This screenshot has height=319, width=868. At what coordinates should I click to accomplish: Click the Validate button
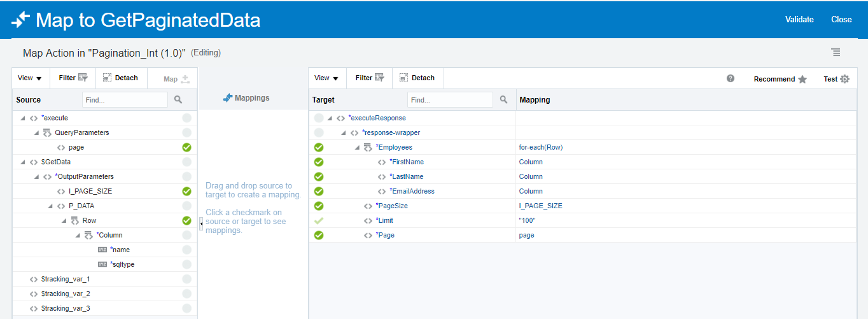pyautogui.click(x=799, y=20)
